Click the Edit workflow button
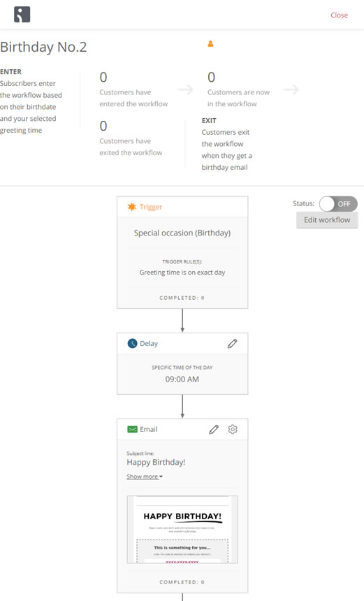This screenshot has width=364, height=601. click(x=327, y=220)
